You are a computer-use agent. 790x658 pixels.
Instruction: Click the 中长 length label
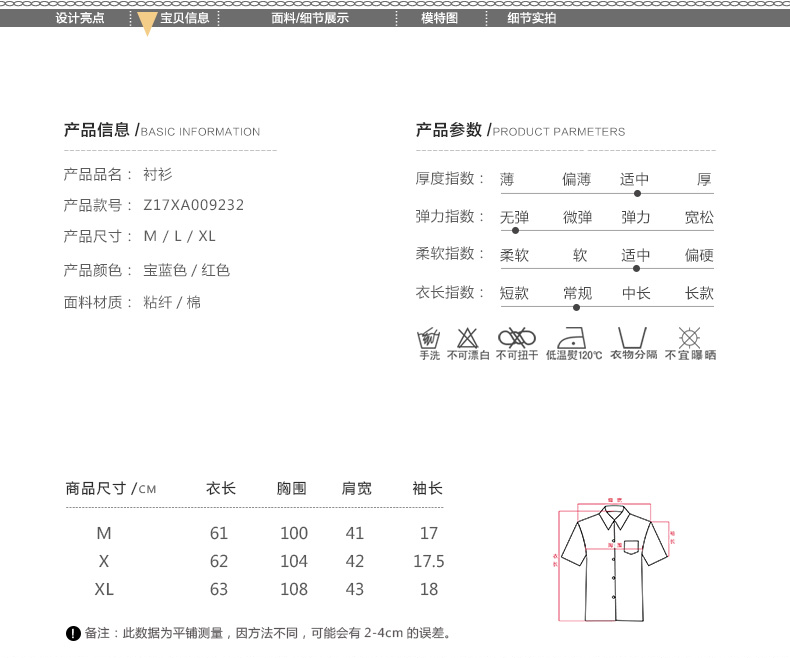[636, 293]
